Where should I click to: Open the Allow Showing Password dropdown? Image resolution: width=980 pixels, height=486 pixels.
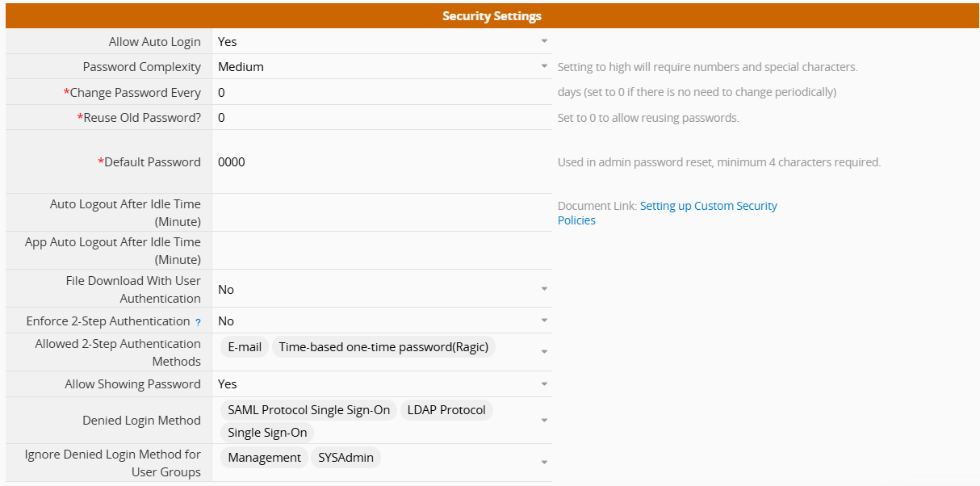[x=544, y=384]
